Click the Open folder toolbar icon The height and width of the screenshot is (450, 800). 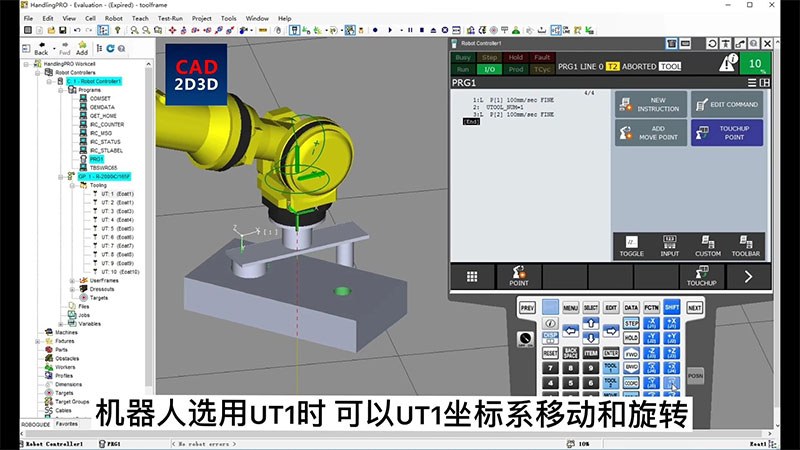(x=51, y=31)
